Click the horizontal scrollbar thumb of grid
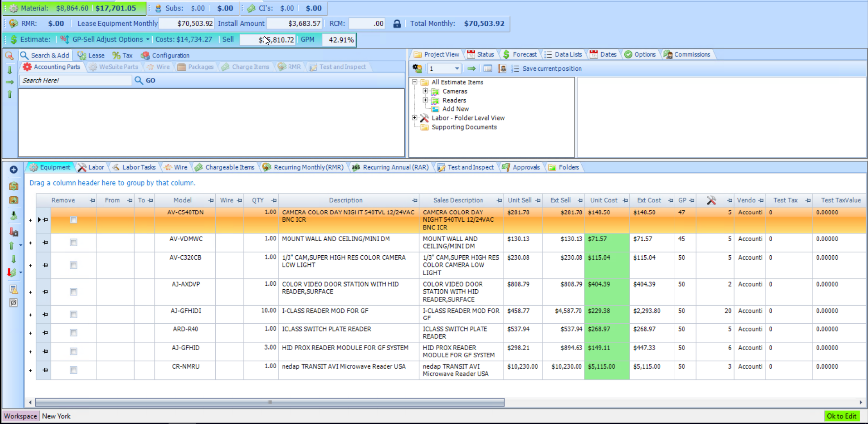This screenshot has width=868, height=424. tap(270, 402)
